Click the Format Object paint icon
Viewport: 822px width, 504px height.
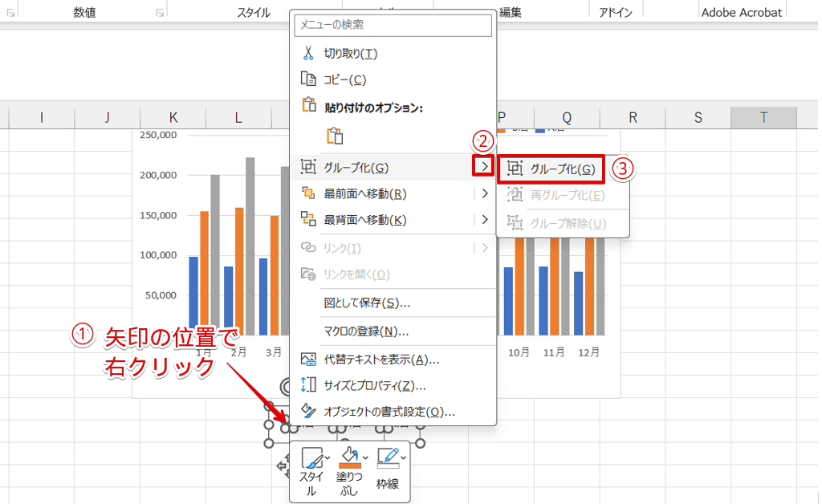click(308, 411)
